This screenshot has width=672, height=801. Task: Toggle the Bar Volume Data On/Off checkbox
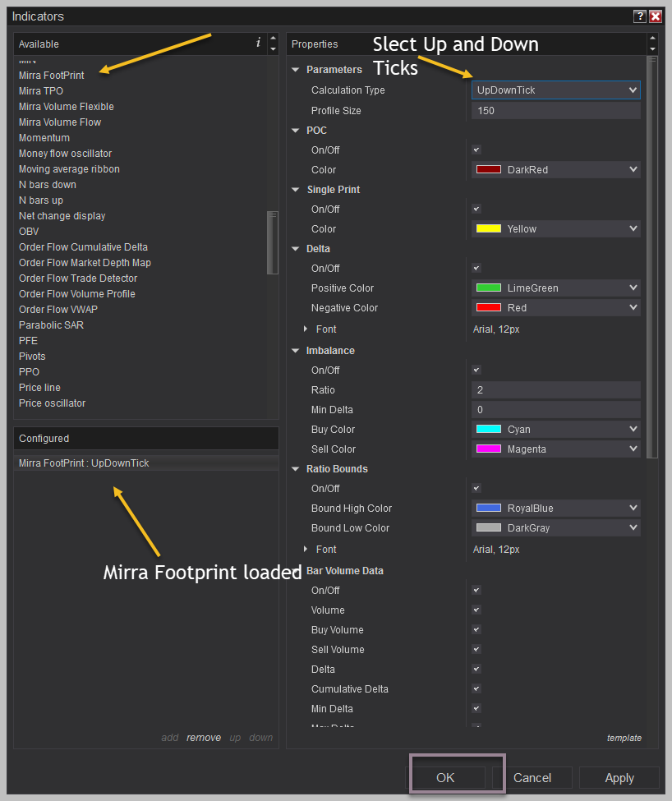(476, 590)
